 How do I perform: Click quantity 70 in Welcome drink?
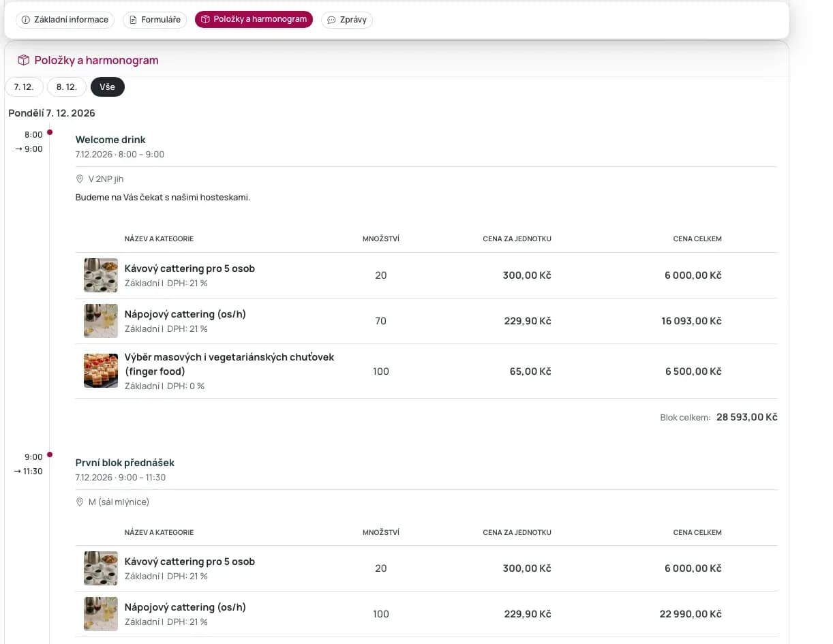[x=380, y=321]
